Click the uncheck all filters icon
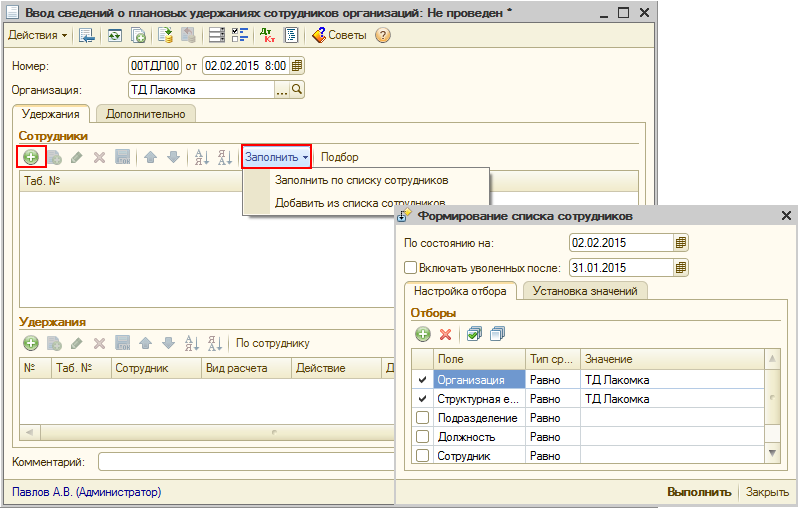This screenshot has width=800, height=508. (498, 334)
